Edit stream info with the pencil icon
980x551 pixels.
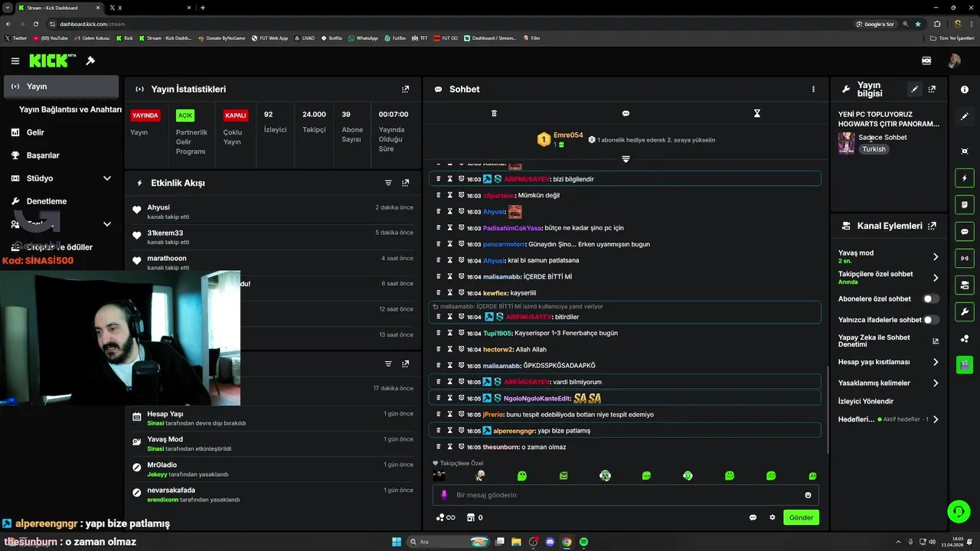coord(914,89)
